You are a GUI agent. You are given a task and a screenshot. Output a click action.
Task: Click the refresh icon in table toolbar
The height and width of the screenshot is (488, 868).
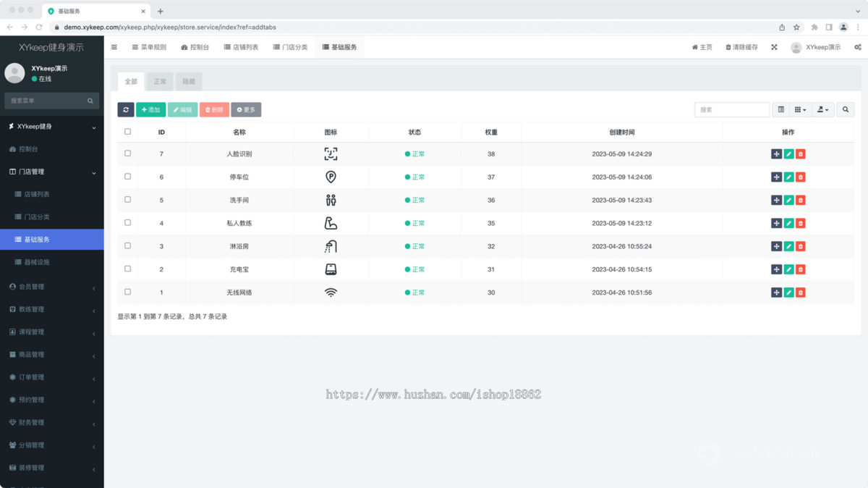point(126,110)
